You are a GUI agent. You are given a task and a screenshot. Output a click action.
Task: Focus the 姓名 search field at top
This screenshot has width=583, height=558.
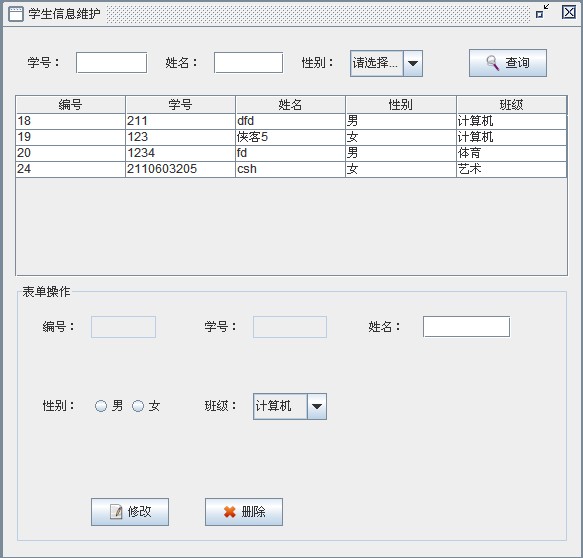pos(248,63)
